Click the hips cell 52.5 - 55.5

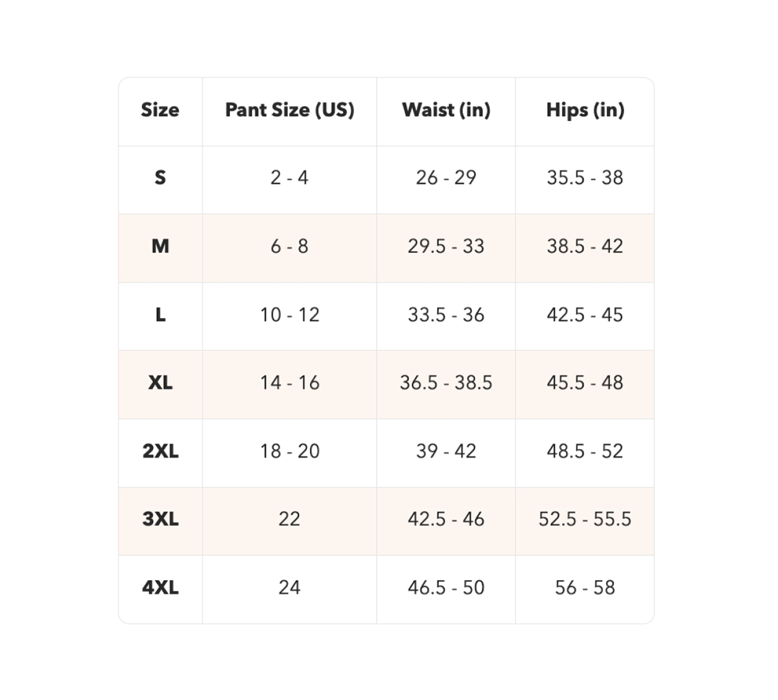coord(585,519)
